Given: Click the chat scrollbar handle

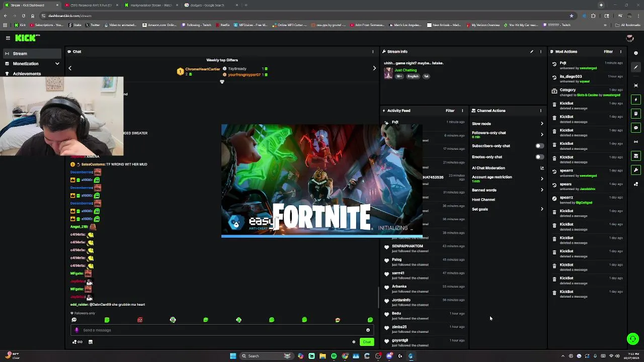Looking at the screenshot, I should tap(378, 298).
